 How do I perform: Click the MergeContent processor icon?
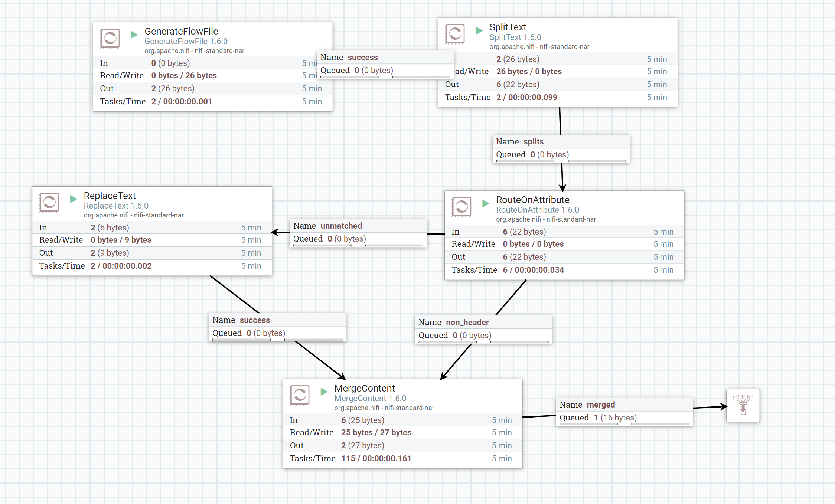click(300, 395)
